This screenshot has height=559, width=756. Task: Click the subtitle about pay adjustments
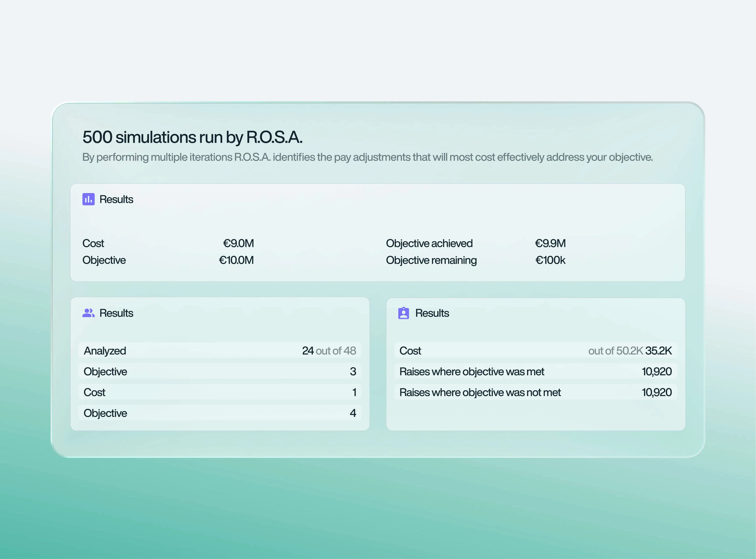pyautogui.click(x=367, y=157)
